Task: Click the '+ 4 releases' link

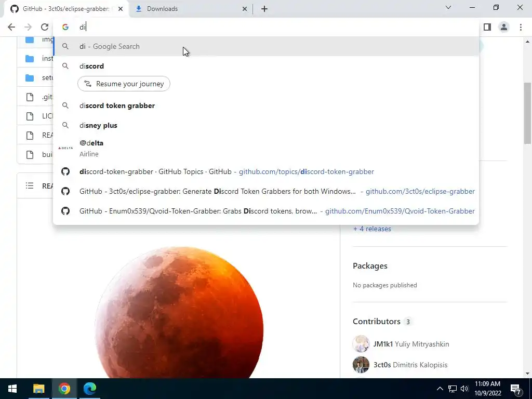Action: click(x=372, y=229)
